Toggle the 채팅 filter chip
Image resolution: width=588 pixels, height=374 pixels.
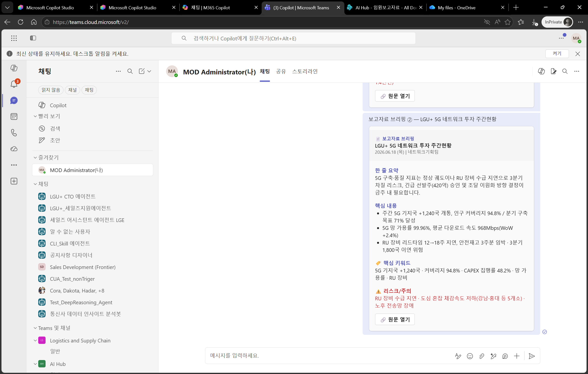click(x=89, y=90)
